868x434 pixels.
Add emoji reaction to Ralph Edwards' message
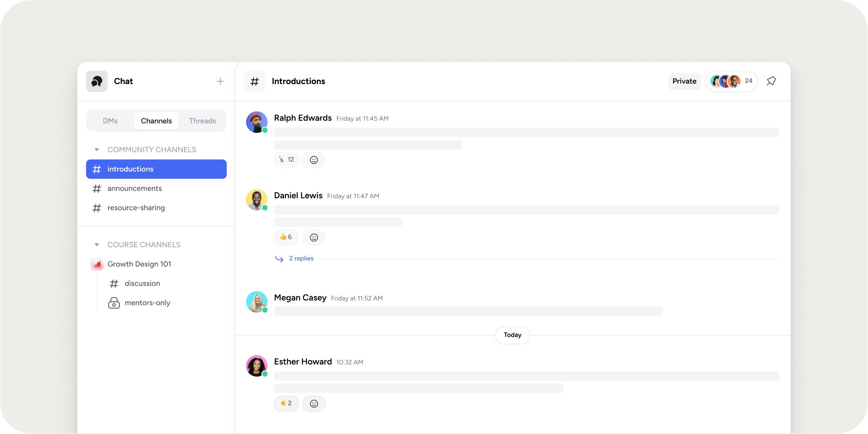tap(314, 160)
